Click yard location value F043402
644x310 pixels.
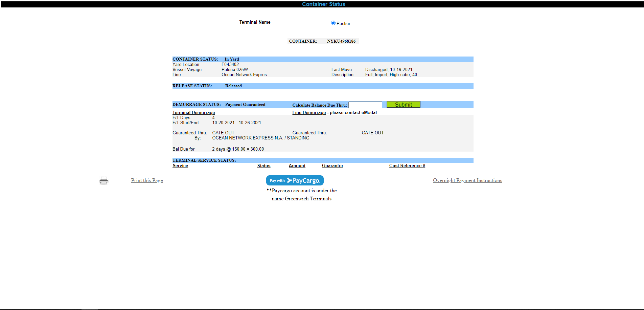pyautogui.click(x=230, y=65)
